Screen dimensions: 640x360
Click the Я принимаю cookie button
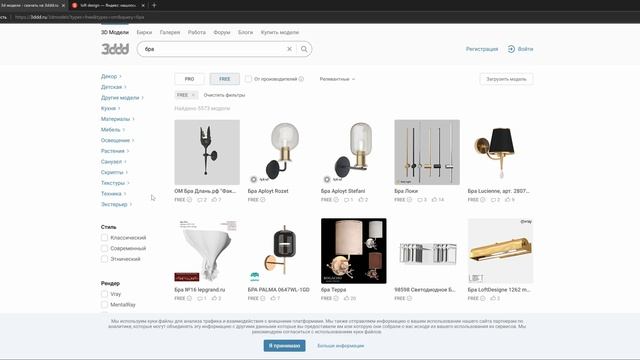pyautogui.click(x=284, y=346)
